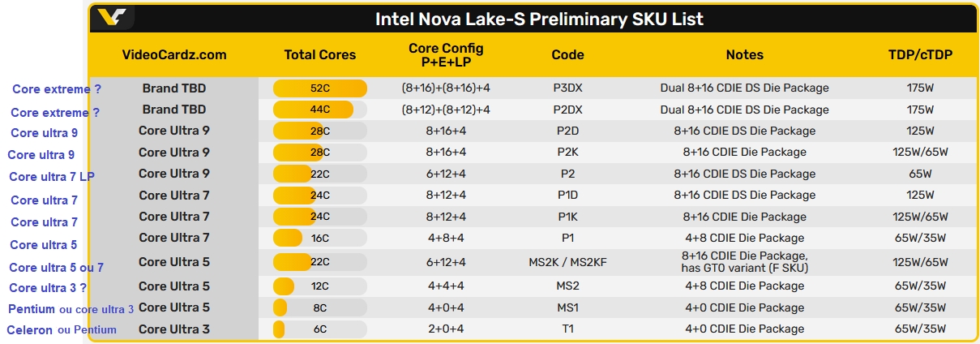This screenshot has height=344, width=980.
Task: Click the "has GT0 variant (F SKU)" note
Action: [744, 268]
